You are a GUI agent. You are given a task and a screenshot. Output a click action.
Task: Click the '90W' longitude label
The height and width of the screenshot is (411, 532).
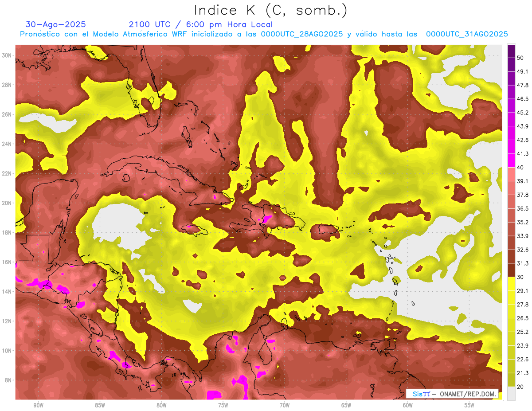(38, 405)
